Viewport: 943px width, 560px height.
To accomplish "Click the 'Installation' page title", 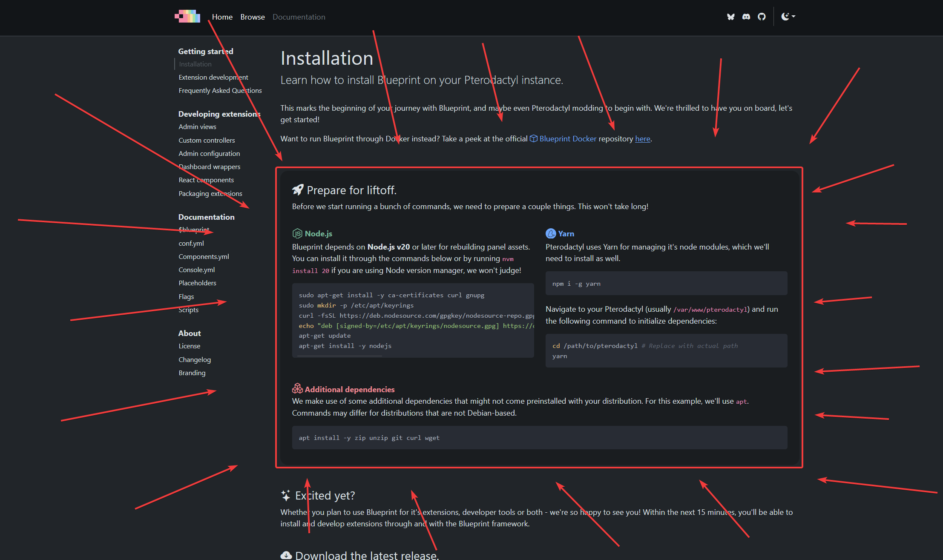I will pos(327,58).
